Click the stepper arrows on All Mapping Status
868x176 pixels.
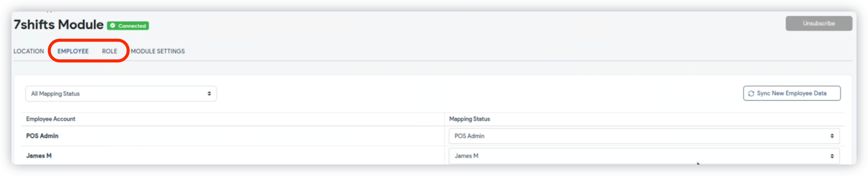[209, 93]
